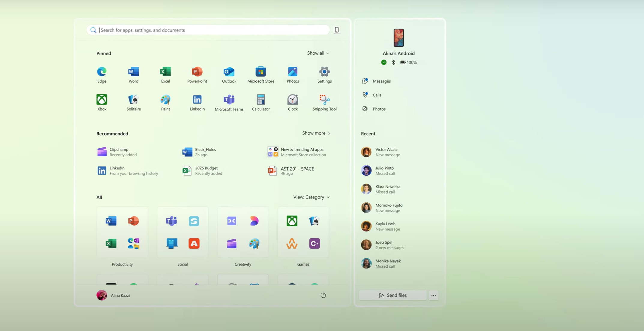
Task: Open the pinned Calculator app
Action: (260, 103)
